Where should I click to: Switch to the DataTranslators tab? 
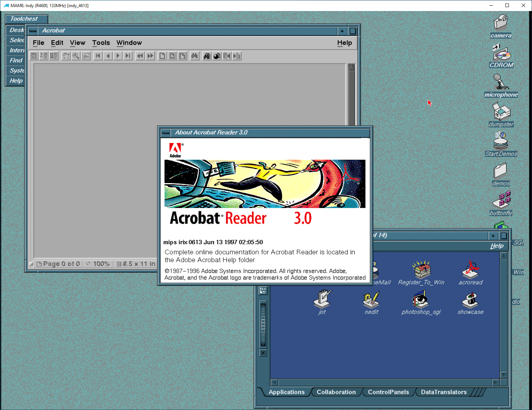pos(444,392)
